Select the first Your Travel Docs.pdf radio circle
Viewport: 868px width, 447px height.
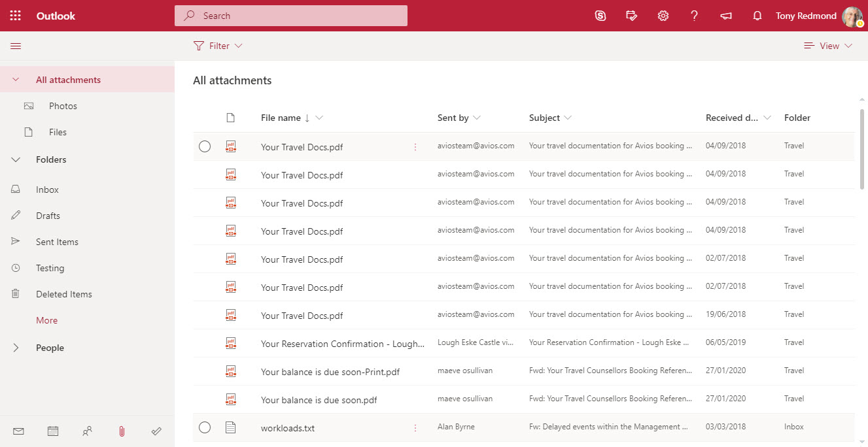click(x=205, y=146)
